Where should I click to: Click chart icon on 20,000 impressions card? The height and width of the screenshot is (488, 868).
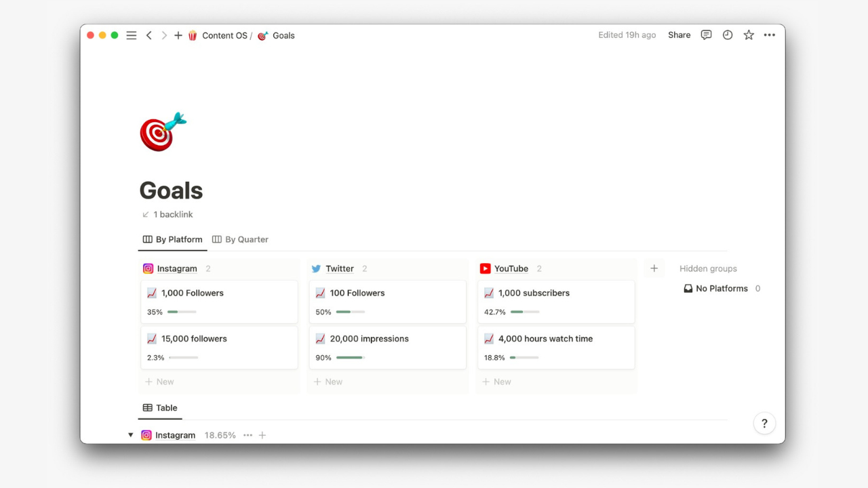[x=321, y=339]
